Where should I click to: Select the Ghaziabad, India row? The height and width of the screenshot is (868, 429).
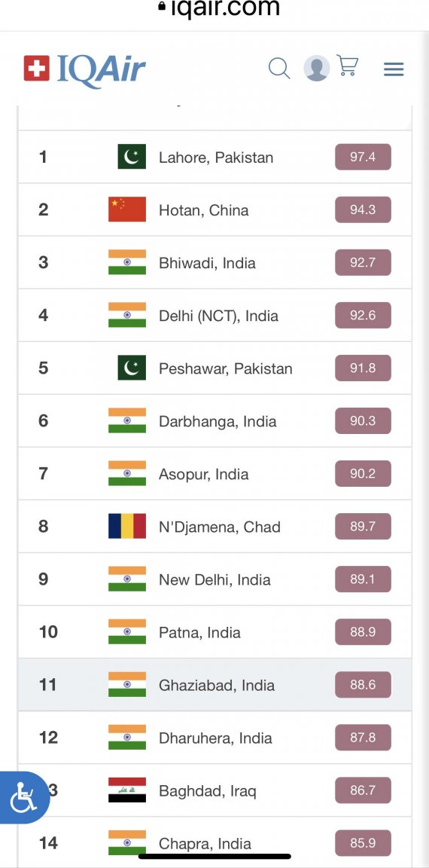pyautogui.click(x=215, y=685)
